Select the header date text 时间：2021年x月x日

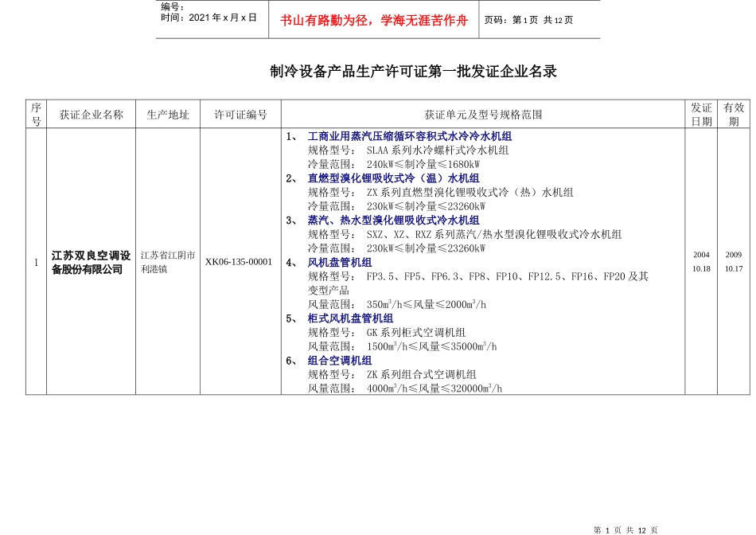click(x=208, y=18)
